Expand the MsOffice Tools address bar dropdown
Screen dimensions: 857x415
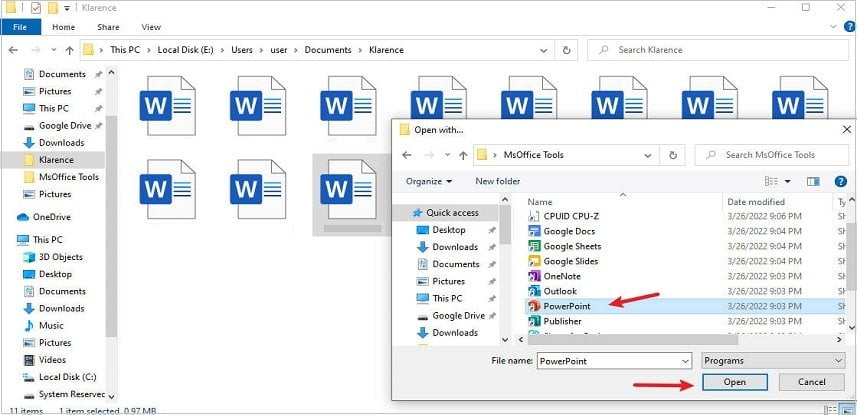[648, 155]
